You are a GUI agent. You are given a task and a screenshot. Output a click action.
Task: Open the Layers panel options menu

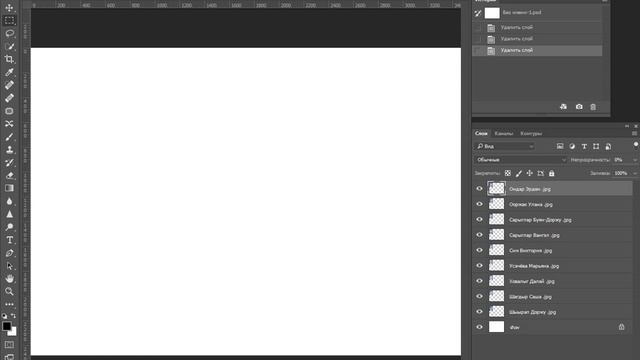634,133
